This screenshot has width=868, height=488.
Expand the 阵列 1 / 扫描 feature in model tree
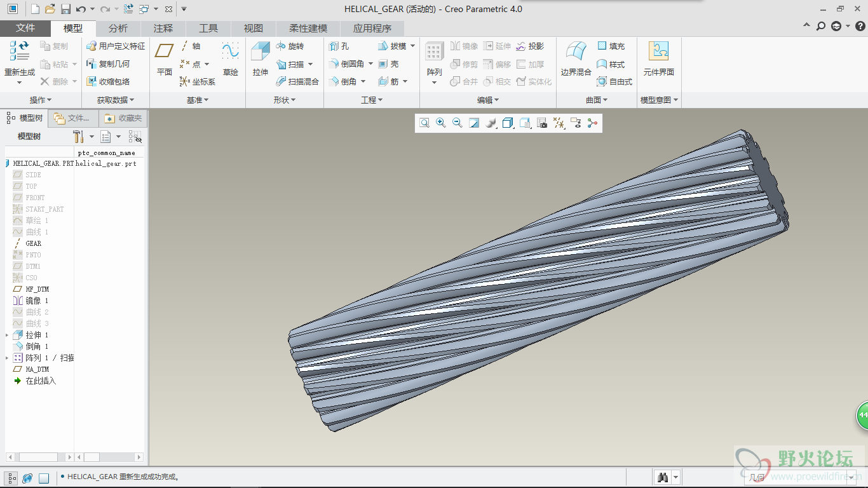[8, 358]
